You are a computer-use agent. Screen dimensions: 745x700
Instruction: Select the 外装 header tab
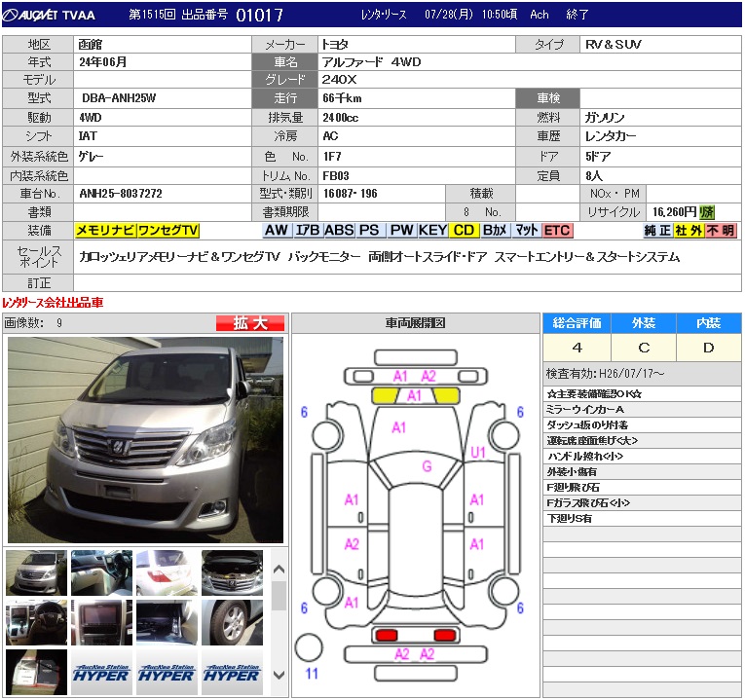coord(644,323)
